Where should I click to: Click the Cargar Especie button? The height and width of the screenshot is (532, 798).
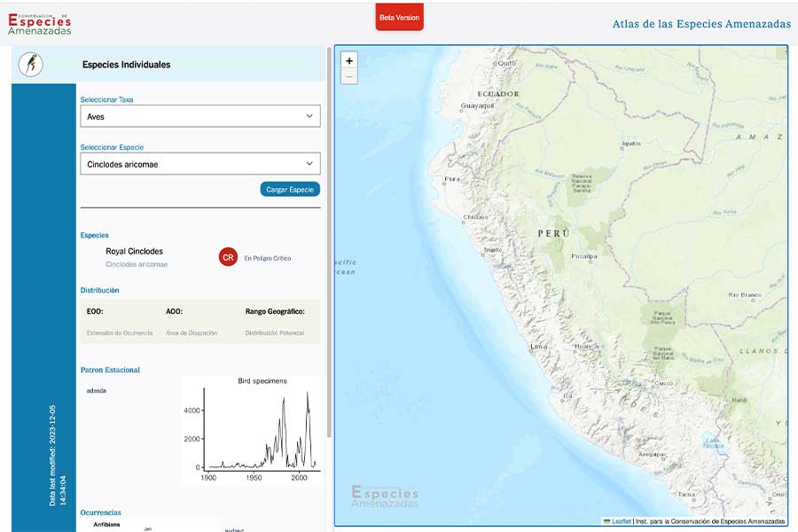(290, 190)
